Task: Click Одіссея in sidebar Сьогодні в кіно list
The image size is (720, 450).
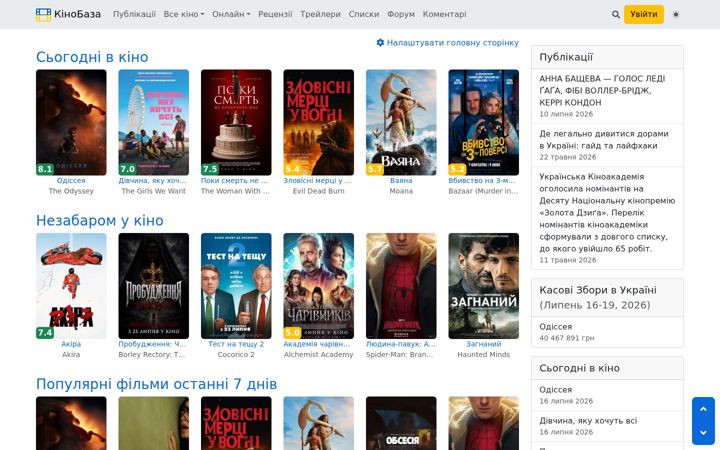Action: tap(556, 389)
